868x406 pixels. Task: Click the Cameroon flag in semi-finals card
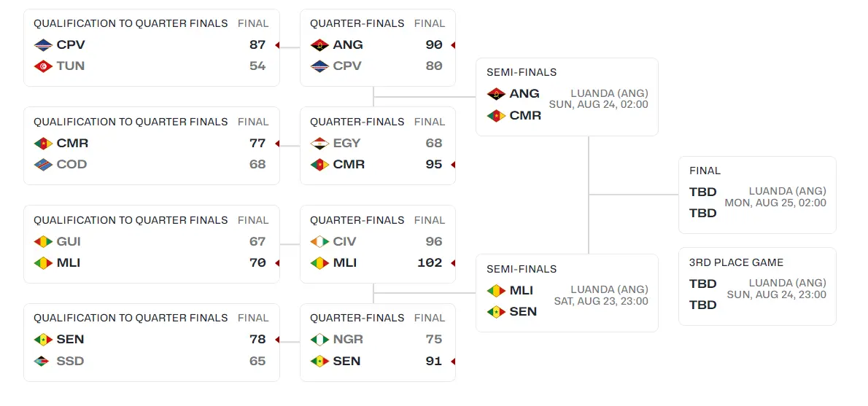[496, 116]
